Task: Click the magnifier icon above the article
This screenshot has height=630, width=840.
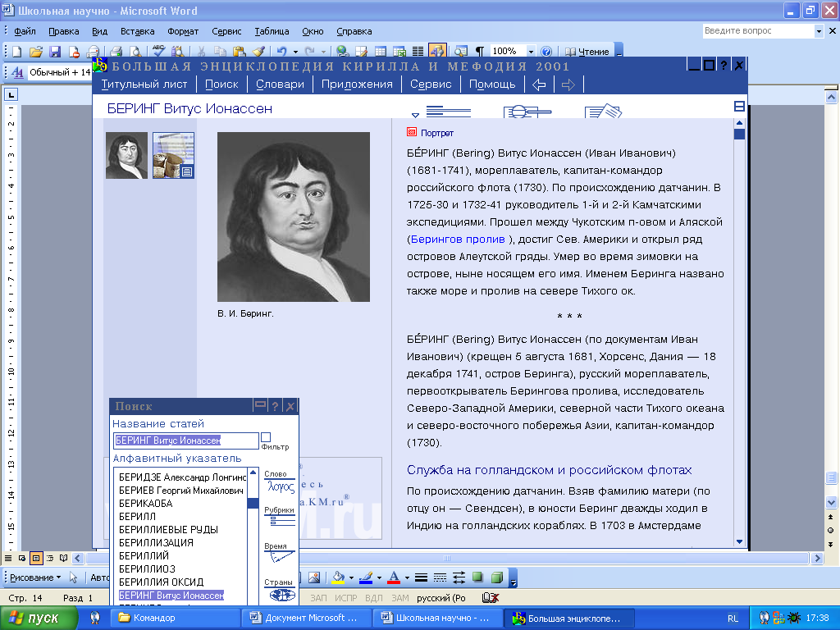Action: coord(527,111)
